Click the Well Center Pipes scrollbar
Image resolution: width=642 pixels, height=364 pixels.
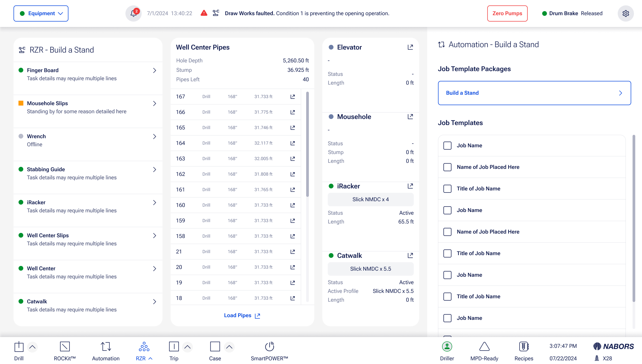308,144
